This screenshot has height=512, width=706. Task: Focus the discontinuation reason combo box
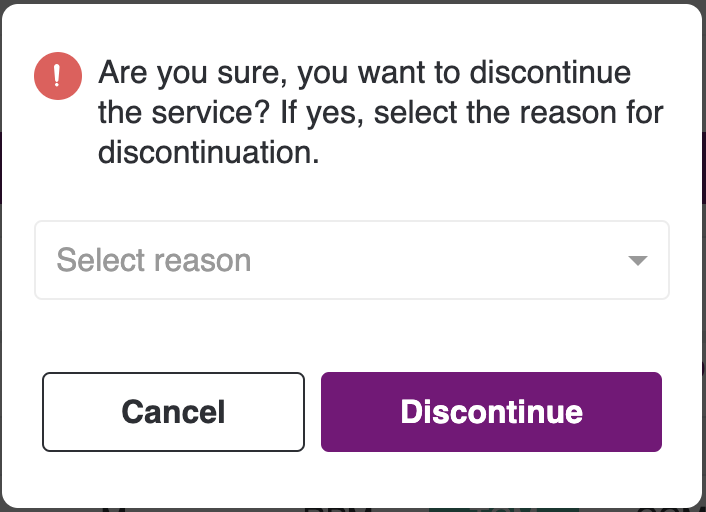[352, 260]
